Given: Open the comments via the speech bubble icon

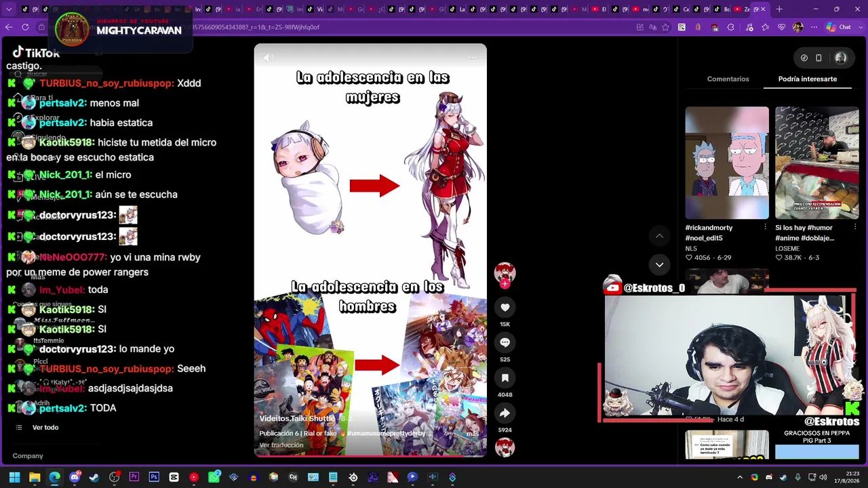Looking at the screenshot, I should 505,343.
